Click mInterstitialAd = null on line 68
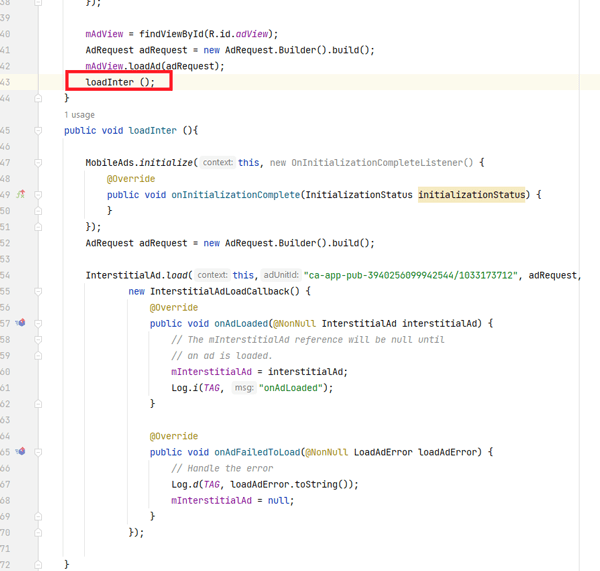The height and width of the screenshot is (571, 600). click(232, 500)
